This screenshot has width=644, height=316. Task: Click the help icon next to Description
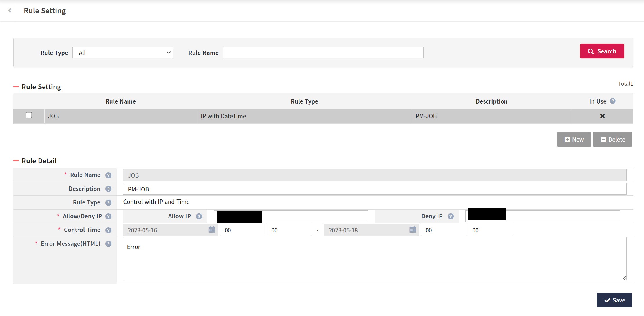(x=108, y=189)
